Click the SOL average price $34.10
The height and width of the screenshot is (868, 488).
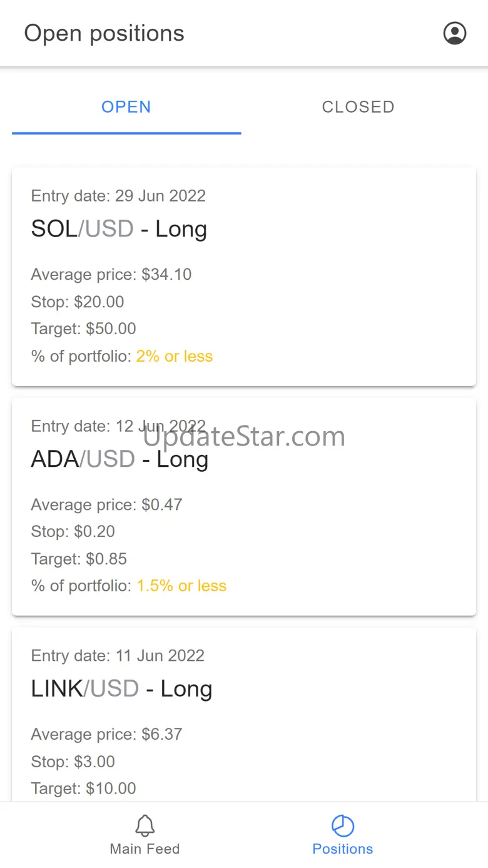[111, 275]
